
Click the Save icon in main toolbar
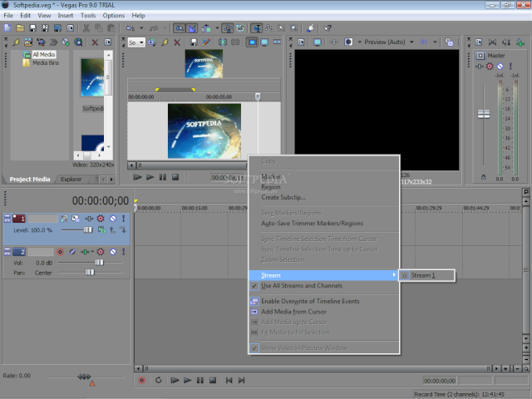32,27
